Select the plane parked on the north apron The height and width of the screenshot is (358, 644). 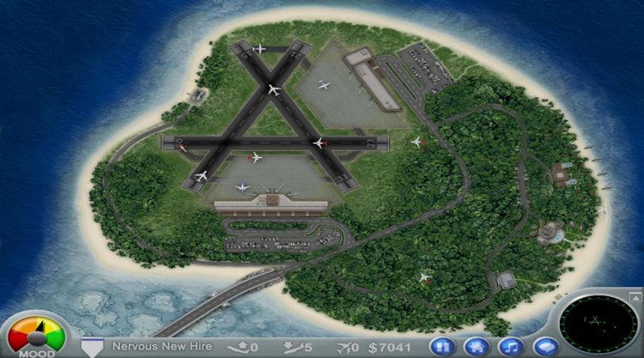324,85
